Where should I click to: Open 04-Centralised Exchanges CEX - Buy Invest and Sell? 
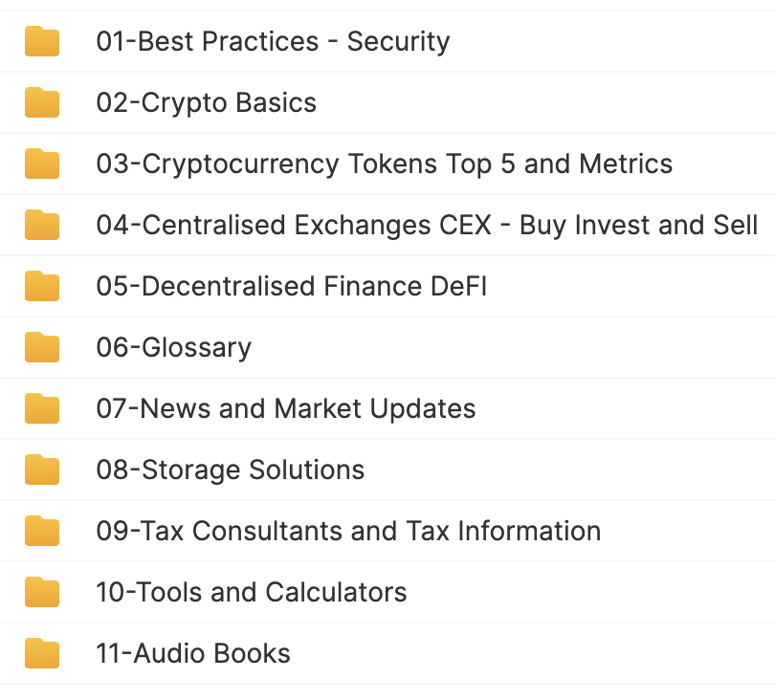[x=427, y=226]
